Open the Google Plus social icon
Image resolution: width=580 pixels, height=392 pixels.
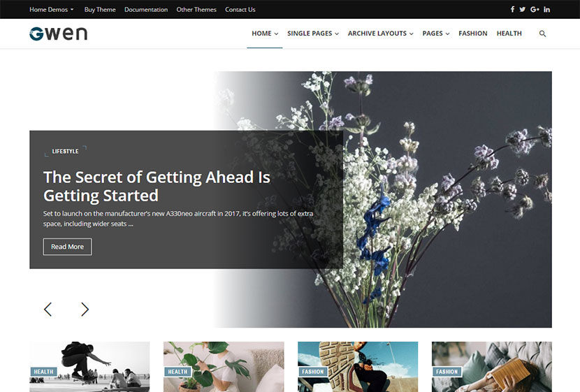coord(535,10)
